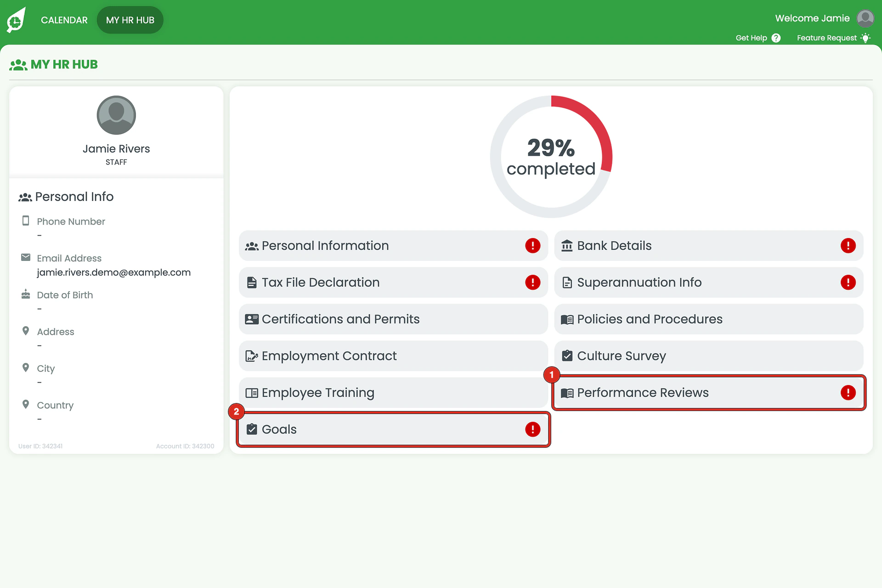Open Certifications and Permits
Screen dimensions: 882x588
pyautogui.click(x=393, y=319)
